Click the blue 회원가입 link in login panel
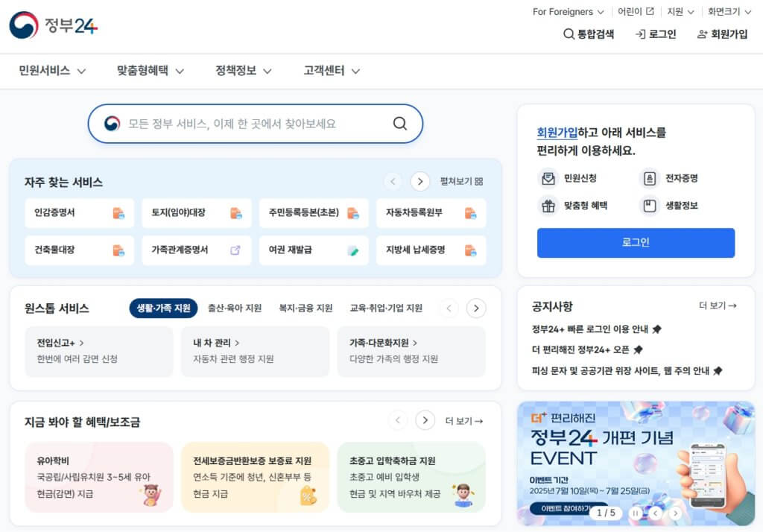Viewport: 763px width, 532px height. click(x=557, y=133)
